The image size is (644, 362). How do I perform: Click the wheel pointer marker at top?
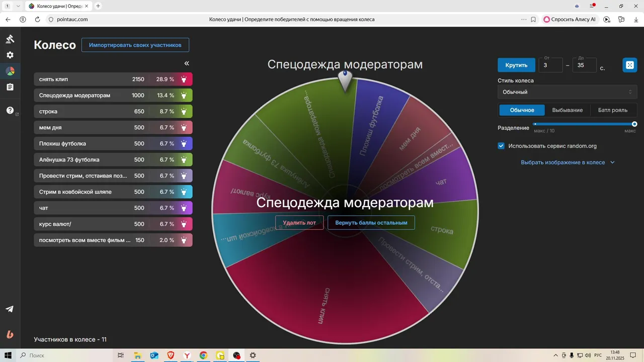(x=345, y=80)
